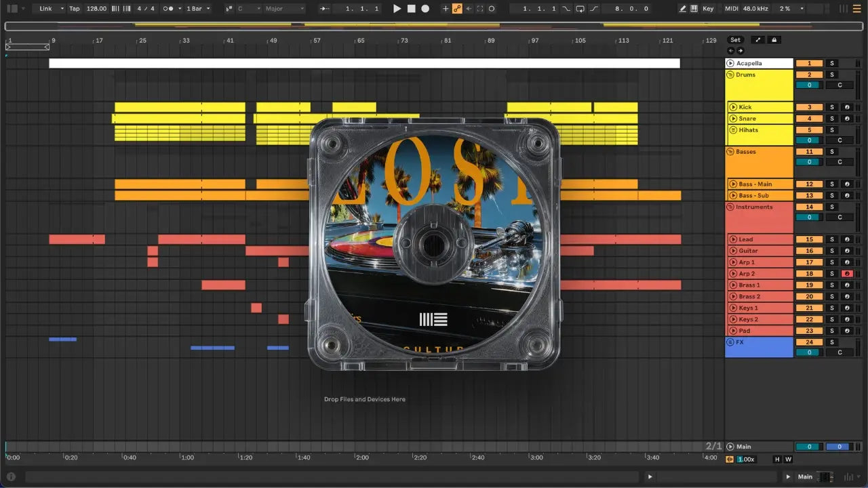Toggle Punch-Out switch
868x488 pixels.
(594, 9)
